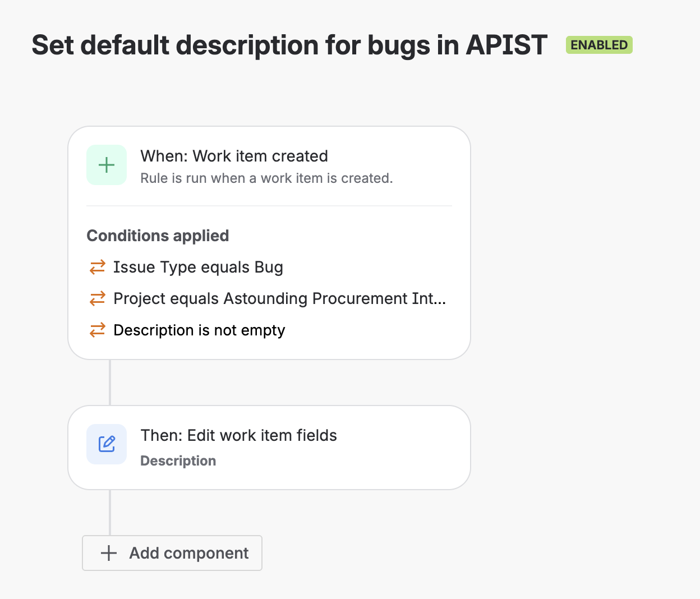700x599 pixels.
Task: Expand the truncated Project equals condition
Action: point(279,298)
